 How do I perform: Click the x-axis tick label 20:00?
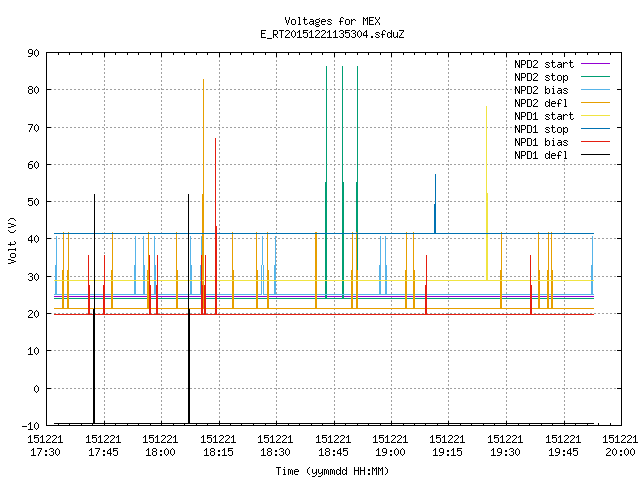click(x=621, y=452)
